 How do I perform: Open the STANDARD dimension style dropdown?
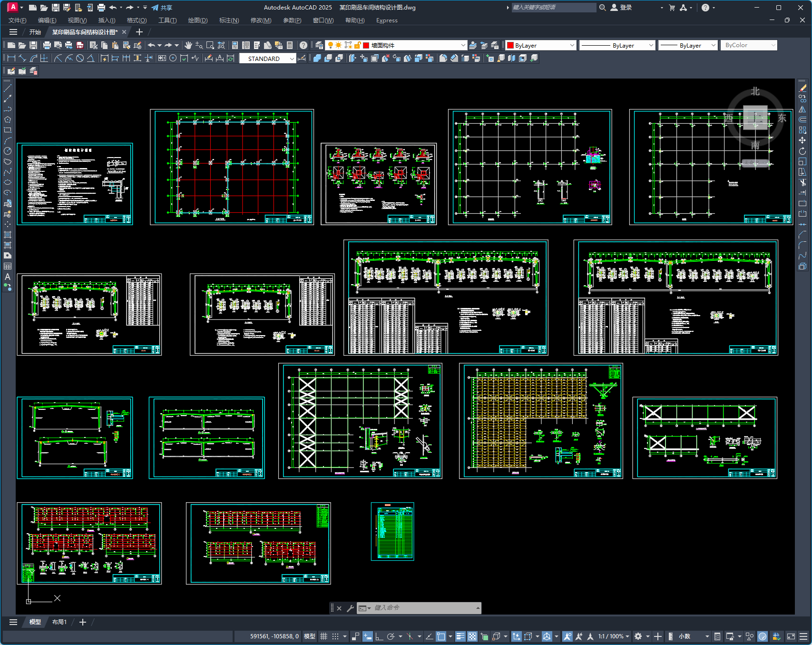coord(267,59)
